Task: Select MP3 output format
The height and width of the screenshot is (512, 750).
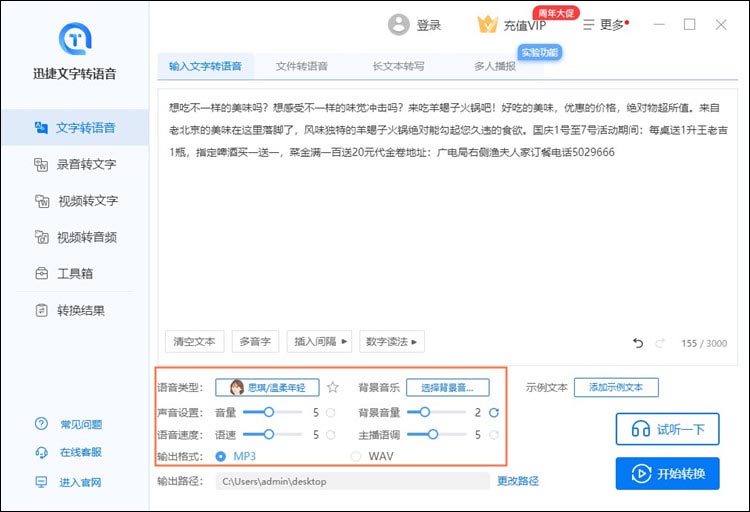Action: pos(221,456)
